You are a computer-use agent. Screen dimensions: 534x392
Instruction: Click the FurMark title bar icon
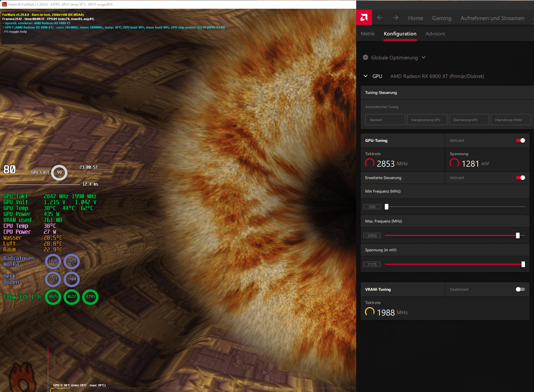click(x=4, y=4)
